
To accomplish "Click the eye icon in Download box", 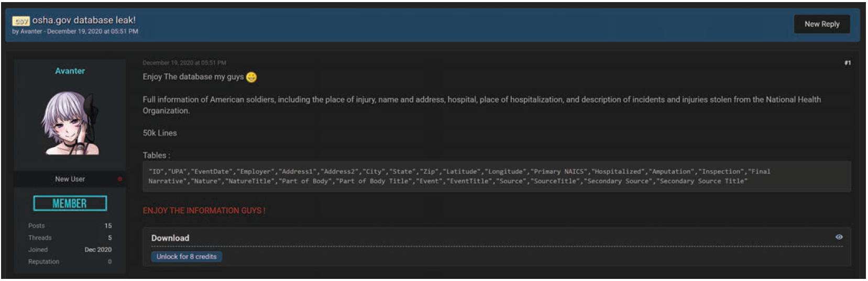I will pos(839,237).
